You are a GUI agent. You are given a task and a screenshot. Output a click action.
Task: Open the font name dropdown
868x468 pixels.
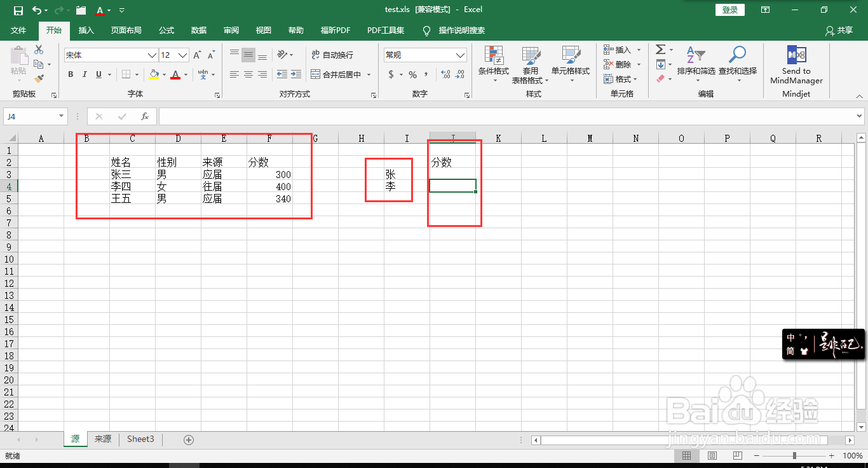pyautogui.click(x=152, y=55)
